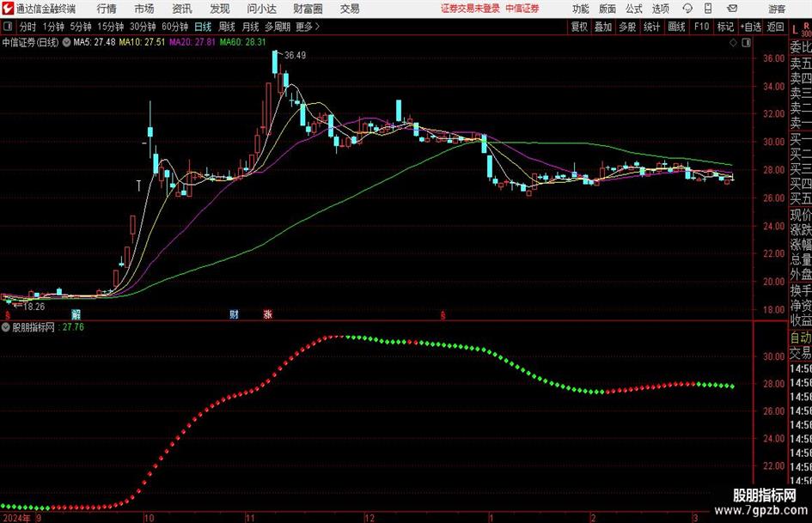This screenshot has height=523, width=812.
Task: Click the 解 marker on the chart
Action: pos(76,313)
